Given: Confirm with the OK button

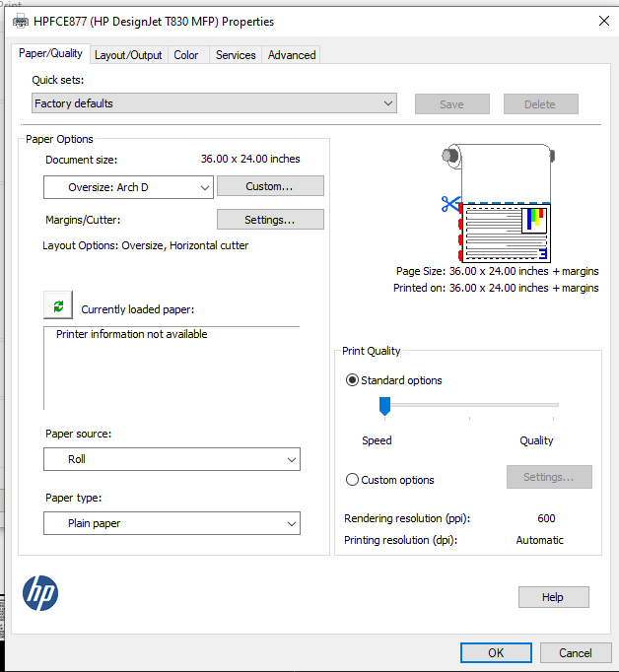Looking at the screenshot, I should click(x=496, y=652).
